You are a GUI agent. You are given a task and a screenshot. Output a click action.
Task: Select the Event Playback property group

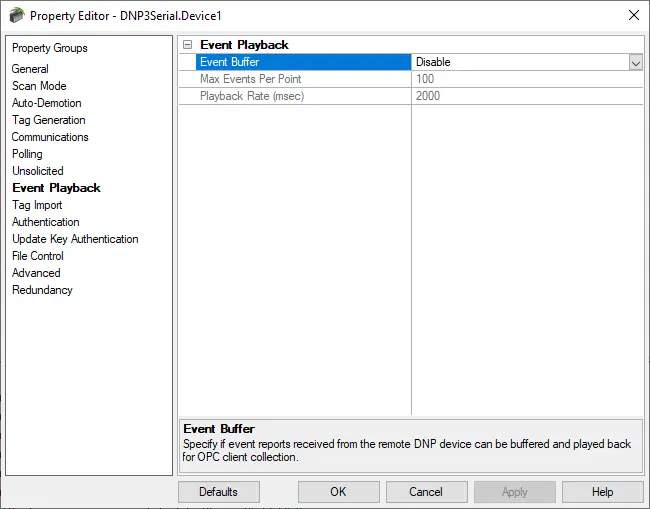coord(56,188)
